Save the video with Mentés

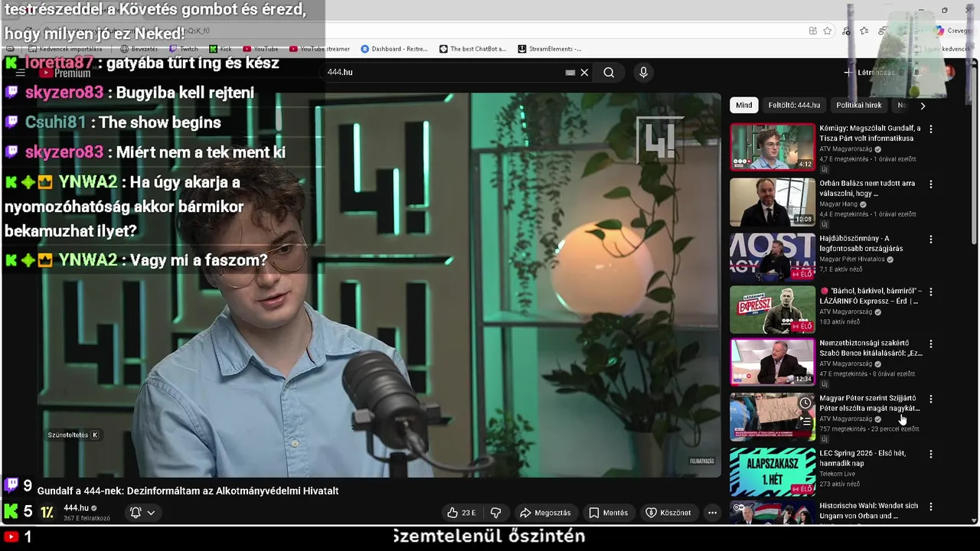pos(609,513)
